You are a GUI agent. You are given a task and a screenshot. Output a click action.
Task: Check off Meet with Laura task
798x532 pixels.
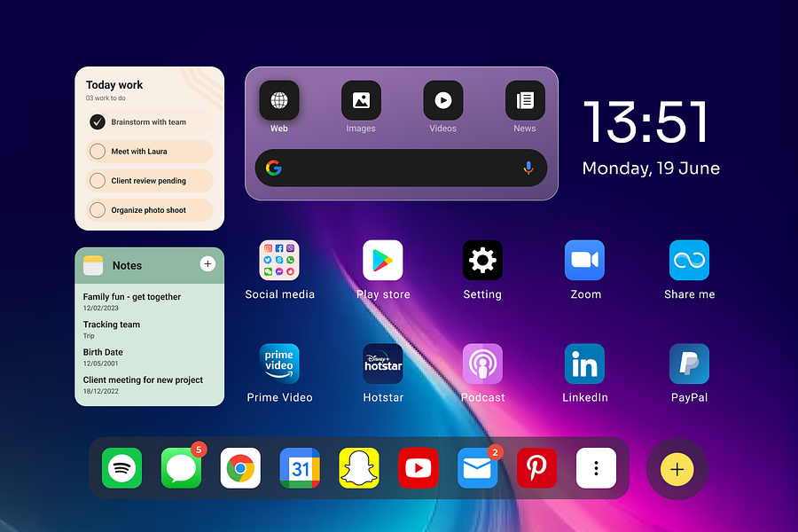(98, 152)
